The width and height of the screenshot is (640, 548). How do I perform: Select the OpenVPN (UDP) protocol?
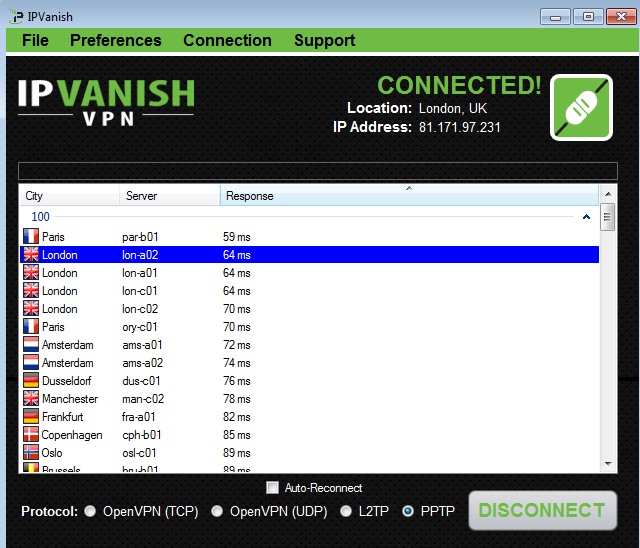coord(217,511)
